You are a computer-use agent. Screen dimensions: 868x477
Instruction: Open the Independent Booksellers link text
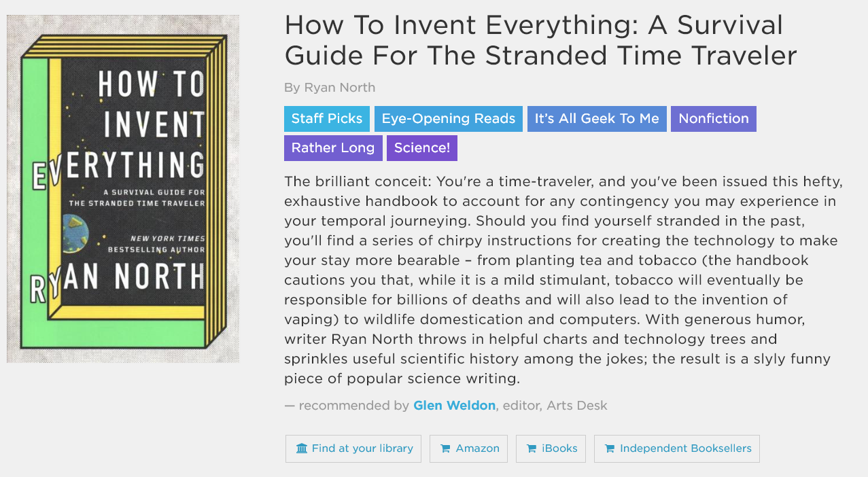click(685, 448)
